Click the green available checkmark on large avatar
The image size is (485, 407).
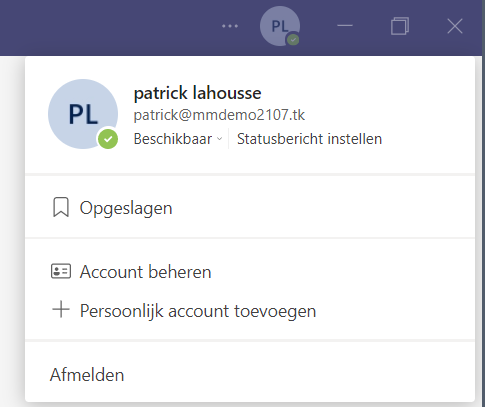coord(108,139)
